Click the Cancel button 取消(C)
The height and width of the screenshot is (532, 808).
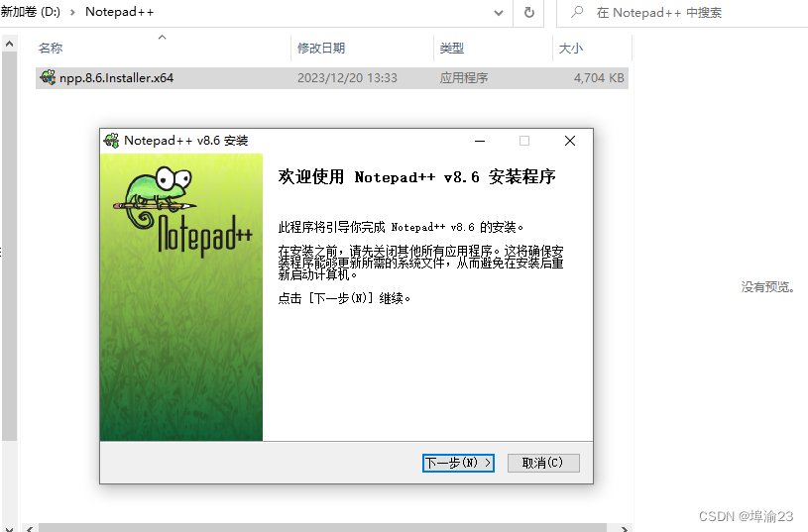(543, 463)
